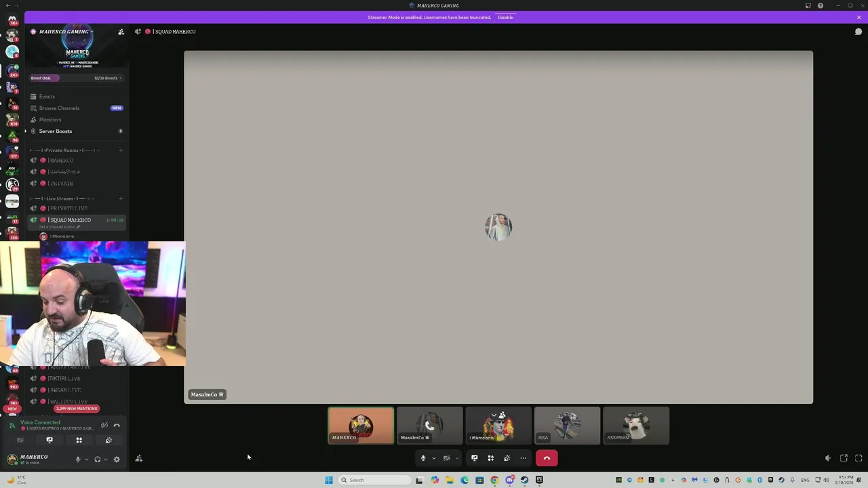The height and width of the screenshot is (488, 868).
Task: Collapse the Private Rooms category
Action: pyautogui.click(x=65, y=150)
